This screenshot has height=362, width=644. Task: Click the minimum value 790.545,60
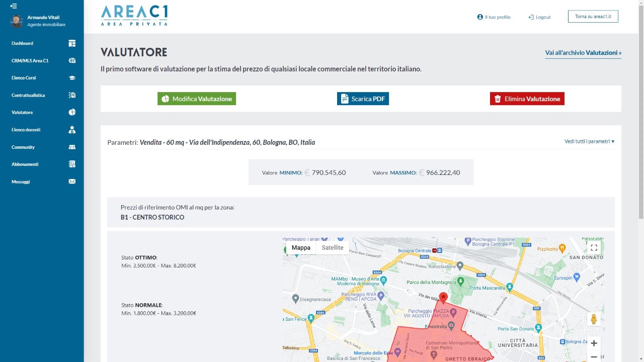click(329, 172)
